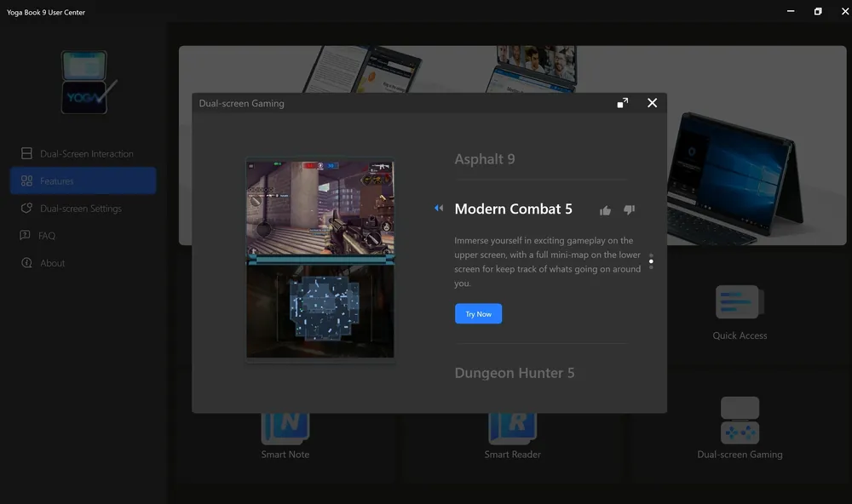The height and width of the screenshot is (504, 852).
Task: Select Dungeon Hunter 5 in the game list
Action: [x=514, y=373]
